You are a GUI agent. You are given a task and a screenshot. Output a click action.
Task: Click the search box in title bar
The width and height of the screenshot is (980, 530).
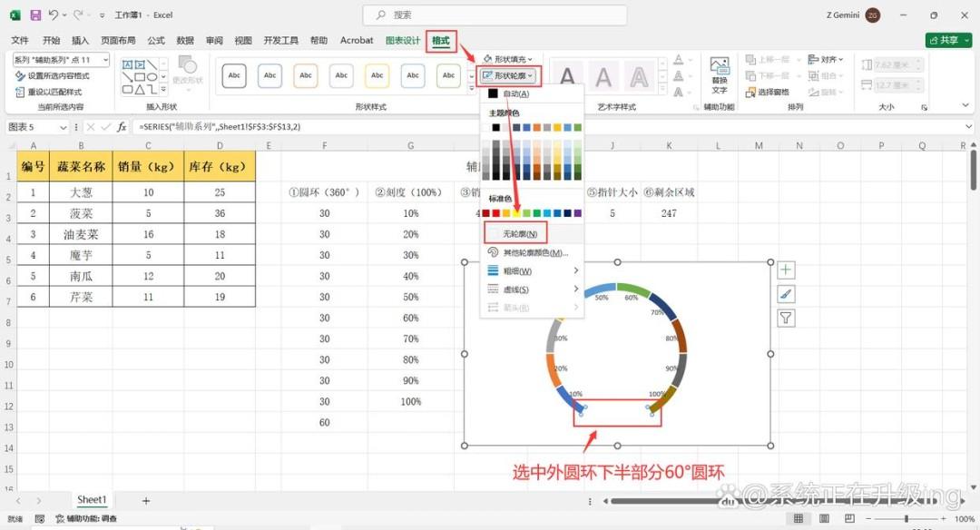pos(495,15)
